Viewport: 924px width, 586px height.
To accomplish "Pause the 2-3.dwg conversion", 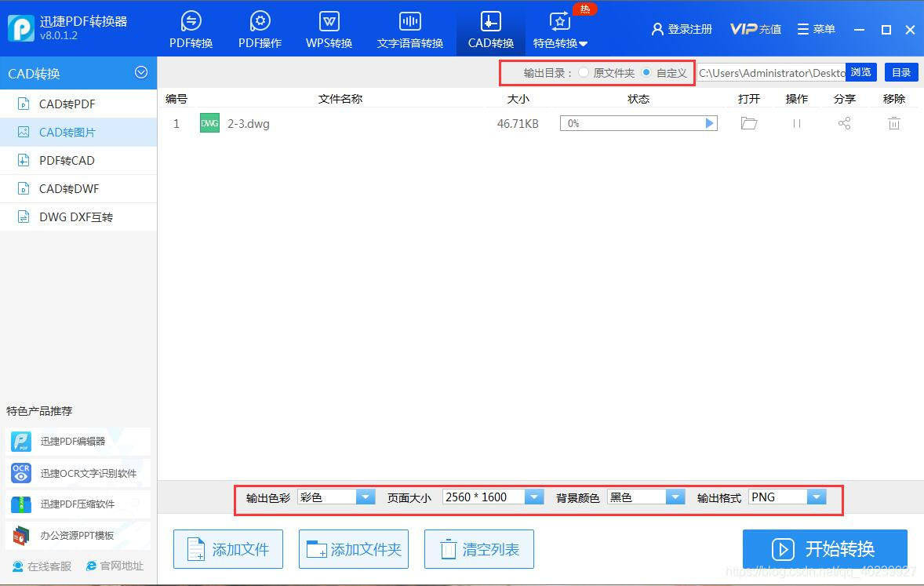I will click(x=797, y=123).
